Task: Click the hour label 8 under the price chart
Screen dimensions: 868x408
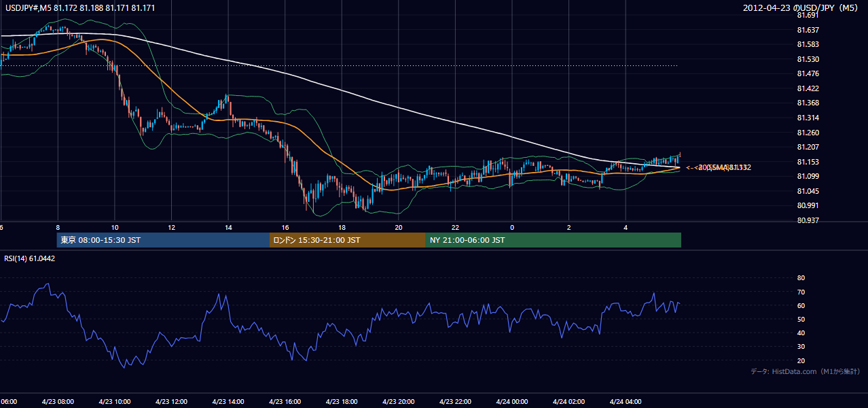Action: point(58,228)
